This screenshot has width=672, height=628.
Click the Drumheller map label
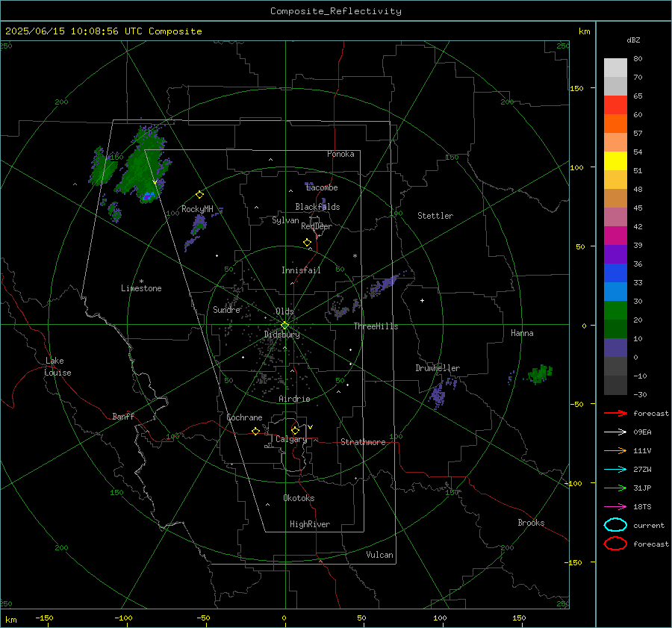(438, 368)
